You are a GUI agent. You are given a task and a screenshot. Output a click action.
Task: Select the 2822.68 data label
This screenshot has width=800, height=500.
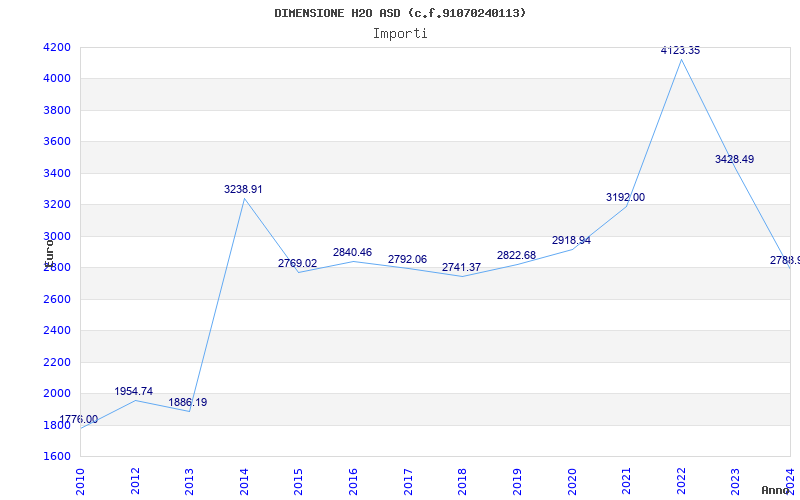coord(516,255)
